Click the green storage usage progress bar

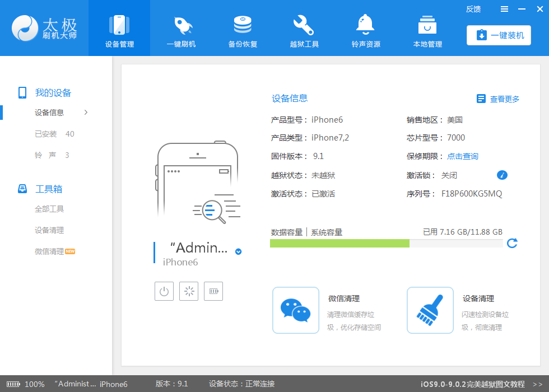point(339,243)
